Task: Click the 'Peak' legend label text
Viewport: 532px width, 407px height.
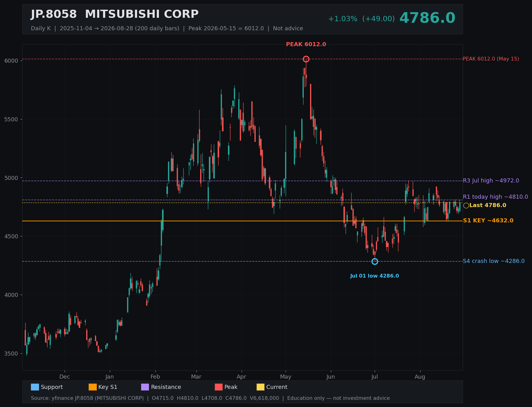Action: 231,387
